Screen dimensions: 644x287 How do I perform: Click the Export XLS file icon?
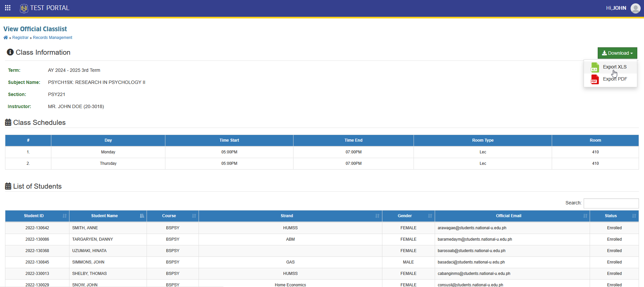coord(595,67)
